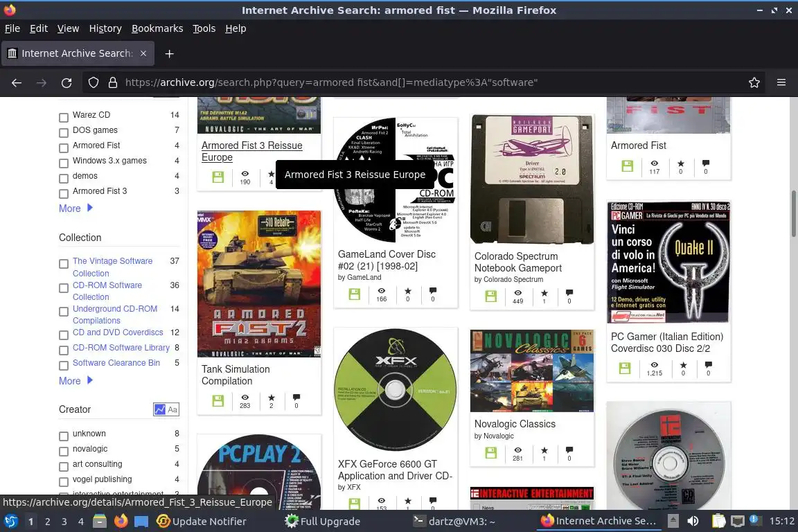Click the favorites star on Colorado Spectrum card
The image size is (798, 532).
tap(544, 293)
